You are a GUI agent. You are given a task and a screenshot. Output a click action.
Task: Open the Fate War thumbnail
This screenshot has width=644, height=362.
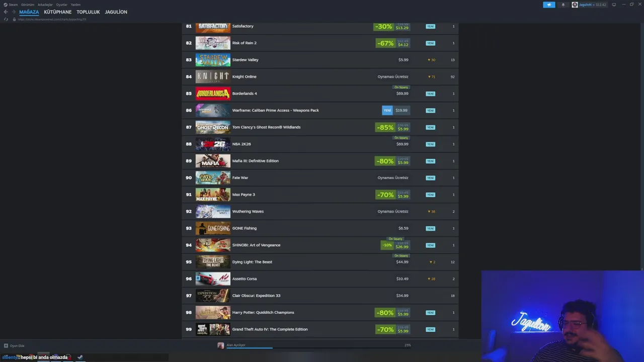coord(213,177)
